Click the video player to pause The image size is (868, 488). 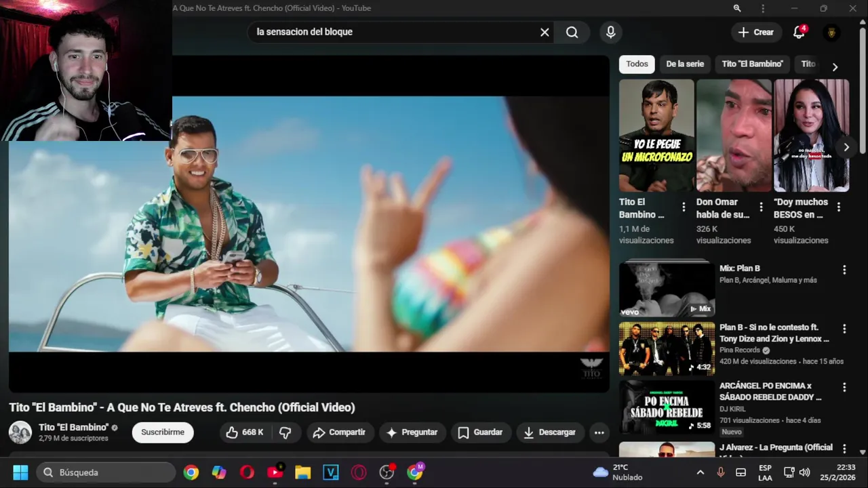[309, 224]
